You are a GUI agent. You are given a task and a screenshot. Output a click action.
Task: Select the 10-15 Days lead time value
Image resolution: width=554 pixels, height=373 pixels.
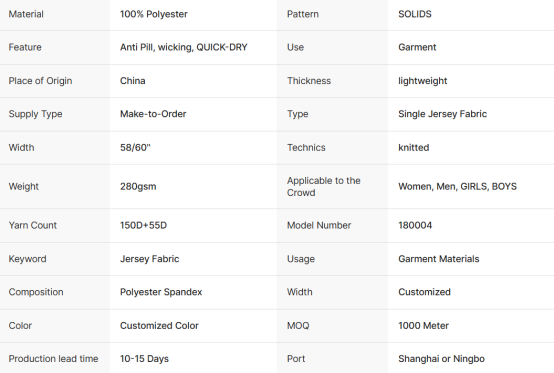(x=144, y=359)
